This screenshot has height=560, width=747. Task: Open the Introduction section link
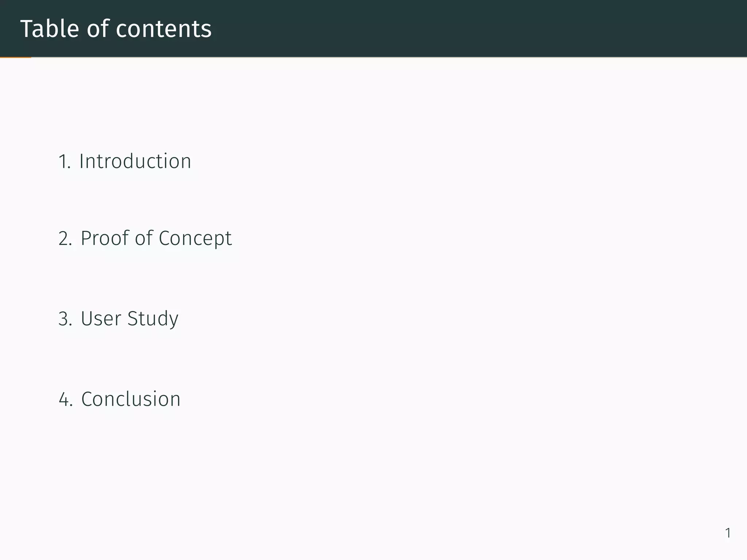(135, 161)
